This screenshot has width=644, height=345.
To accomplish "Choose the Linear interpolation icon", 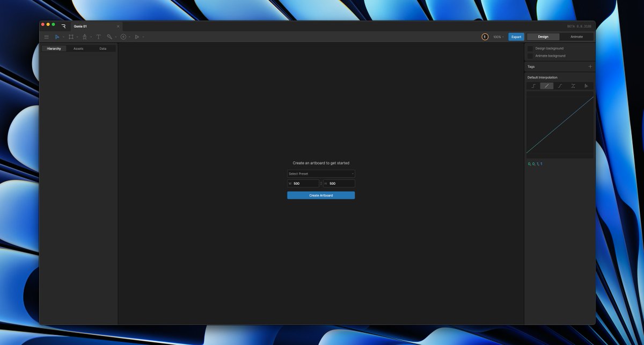I will pos(547,86).
